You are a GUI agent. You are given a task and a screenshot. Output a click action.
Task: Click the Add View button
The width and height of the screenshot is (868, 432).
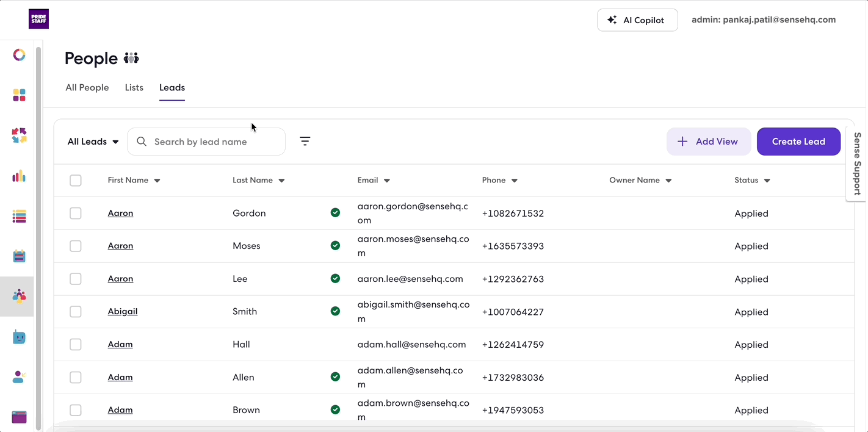click(709, 142)
